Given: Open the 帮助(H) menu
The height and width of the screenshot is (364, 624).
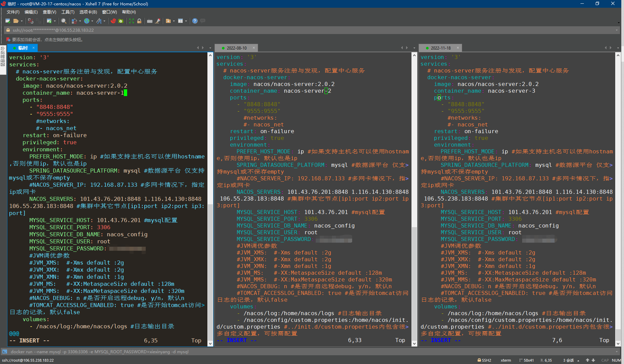Looking at the screenshot, I should click(x=129, y=12).
